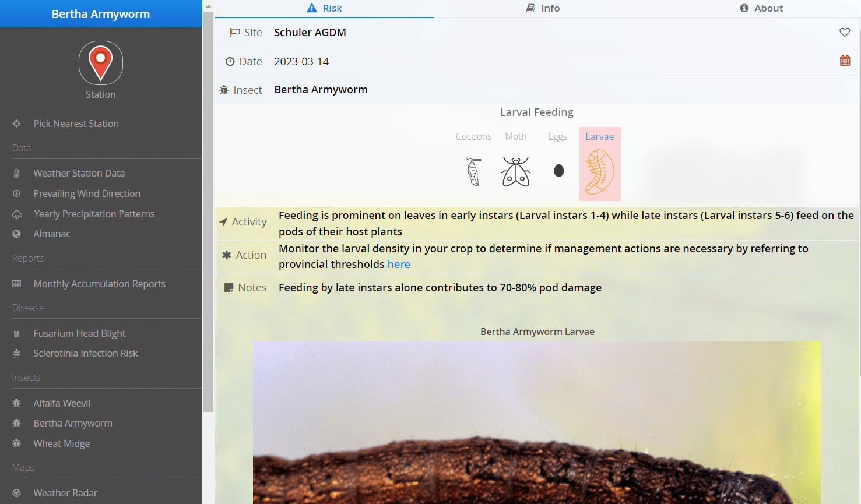The width and height of the screenshot is (861, 504).
Task: Click the Cocoons stage label
Action: tap(474, 136)
